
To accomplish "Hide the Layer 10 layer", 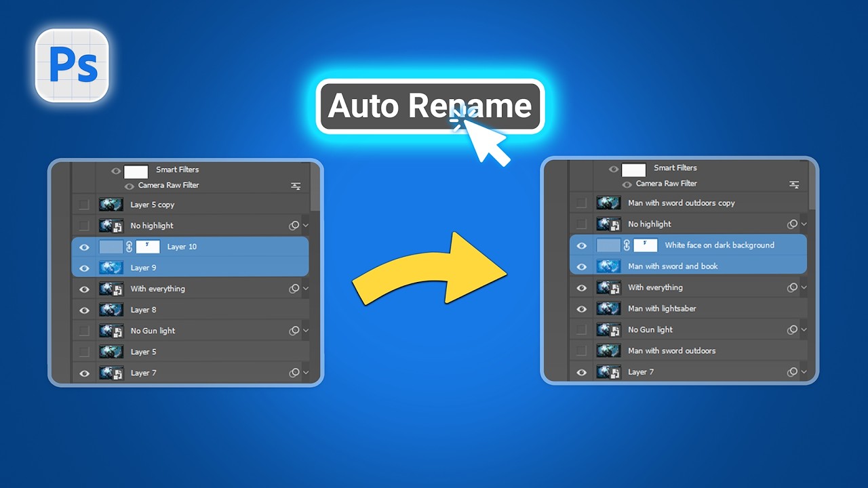I will pos(84,247).
